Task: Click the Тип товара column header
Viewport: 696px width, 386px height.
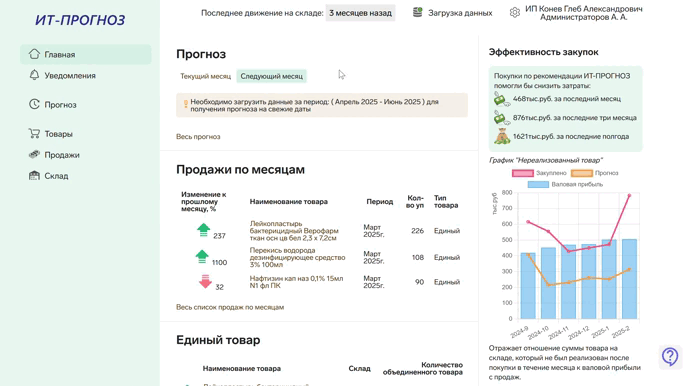Action: [x=446, y=202]
